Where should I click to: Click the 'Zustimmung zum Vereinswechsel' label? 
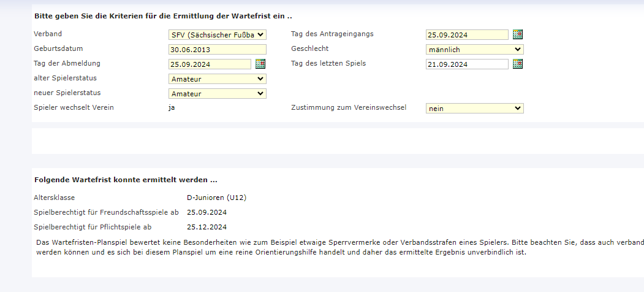[x=349, y=108]
